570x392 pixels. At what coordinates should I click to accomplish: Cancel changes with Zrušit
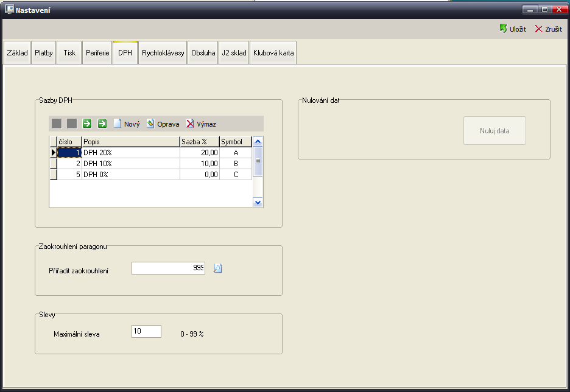(548, 29)
